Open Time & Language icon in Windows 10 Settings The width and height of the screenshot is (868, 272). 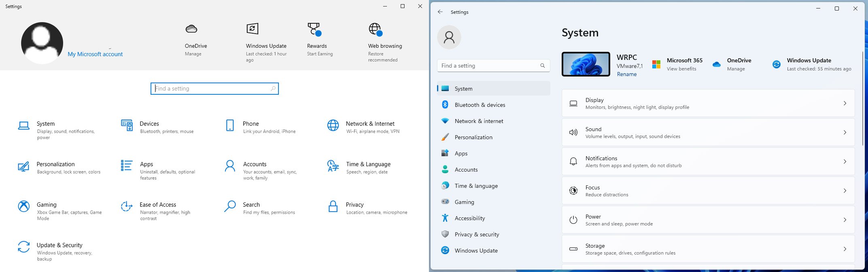pyautogui.click(x=333, y=166)
